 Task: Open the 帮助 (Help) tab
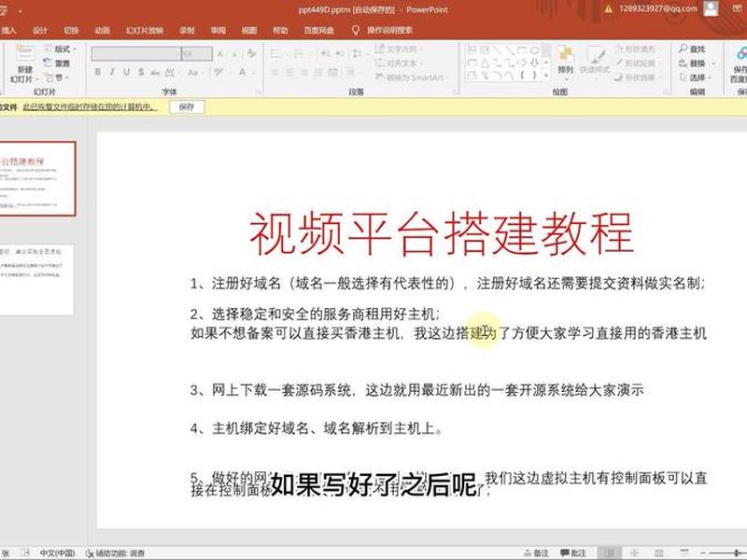pyautogui.click(x=280, y=31)
